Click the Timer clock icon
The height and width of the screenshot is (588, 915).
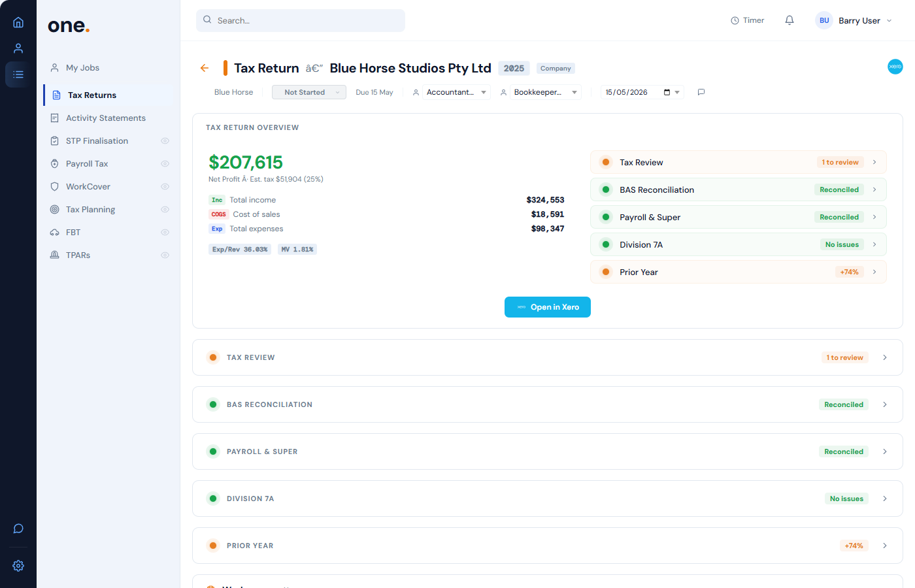(735, 20)
